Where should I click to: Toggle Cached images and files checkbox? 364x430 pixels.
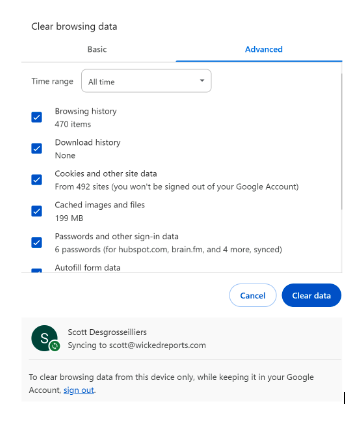37,211
